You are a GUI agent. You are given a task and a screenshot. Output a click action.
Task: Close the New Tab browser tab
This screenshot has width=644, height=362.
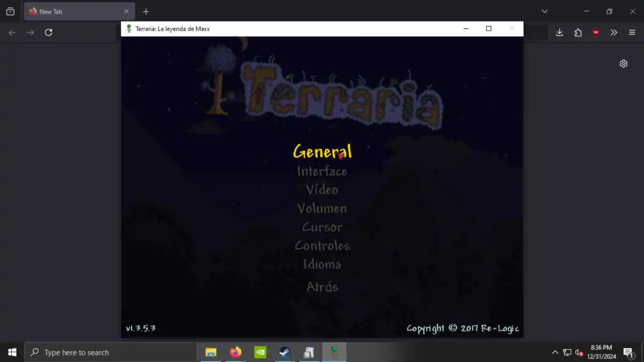pos(126,12)
